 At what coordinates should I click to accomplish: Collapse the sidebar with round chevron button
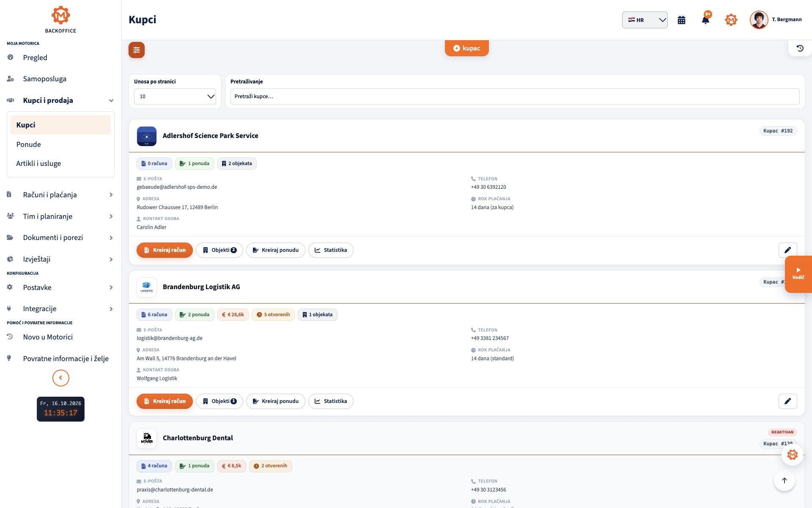coord(60,378)
